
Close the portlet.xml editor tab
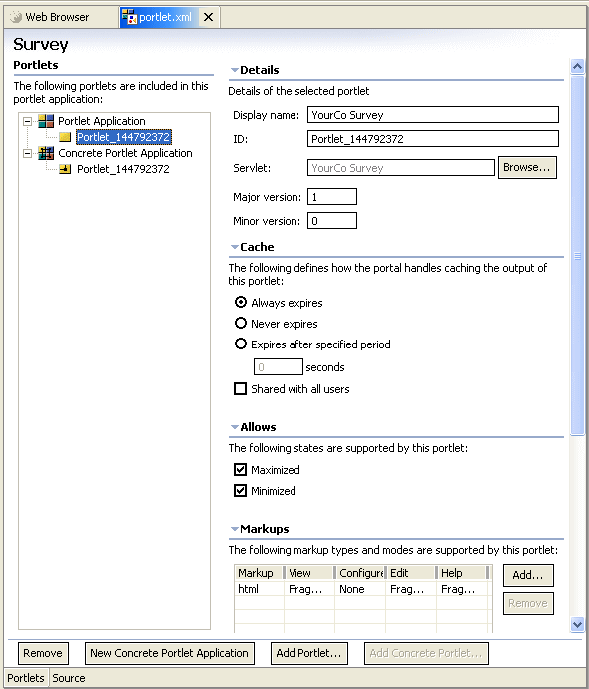(208, 17)
